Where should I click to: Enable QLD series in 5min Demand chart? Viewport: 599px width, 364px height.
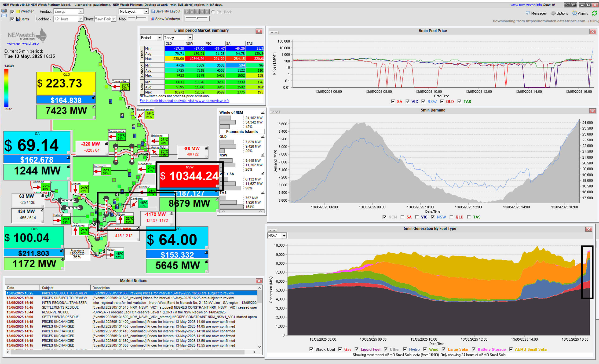pyautogui.click(x=451, y=217)
